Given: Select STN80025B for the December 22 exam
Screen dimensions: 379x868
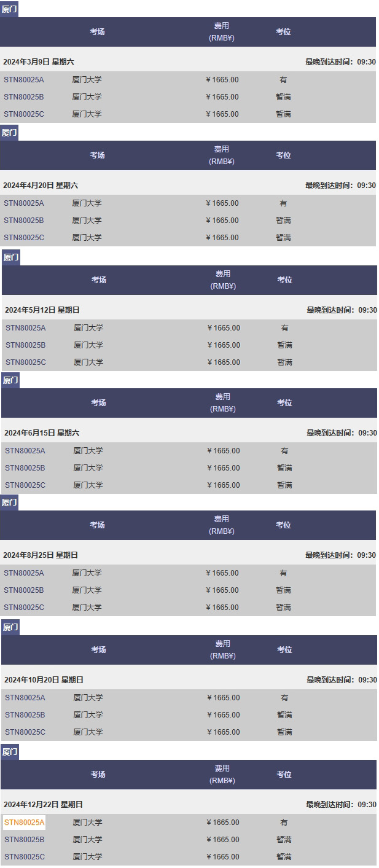Looking at the screenshot, I should pos(25,840).
